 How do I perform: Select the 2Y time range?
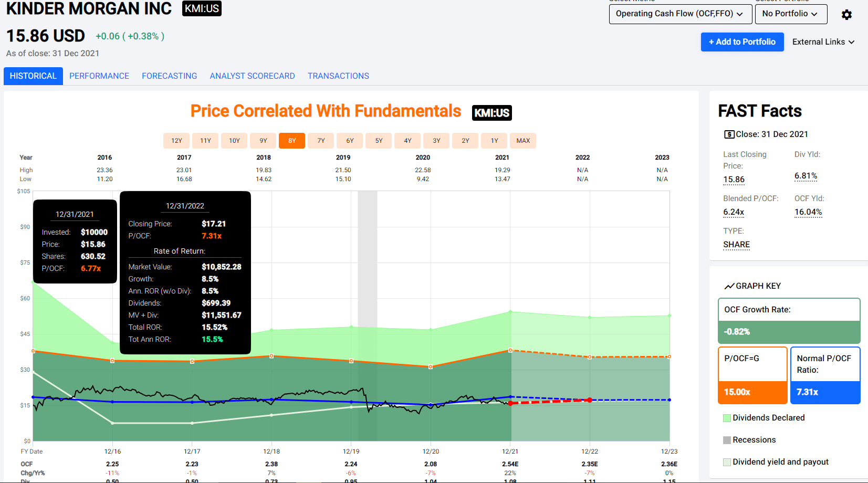coord(465,141)
